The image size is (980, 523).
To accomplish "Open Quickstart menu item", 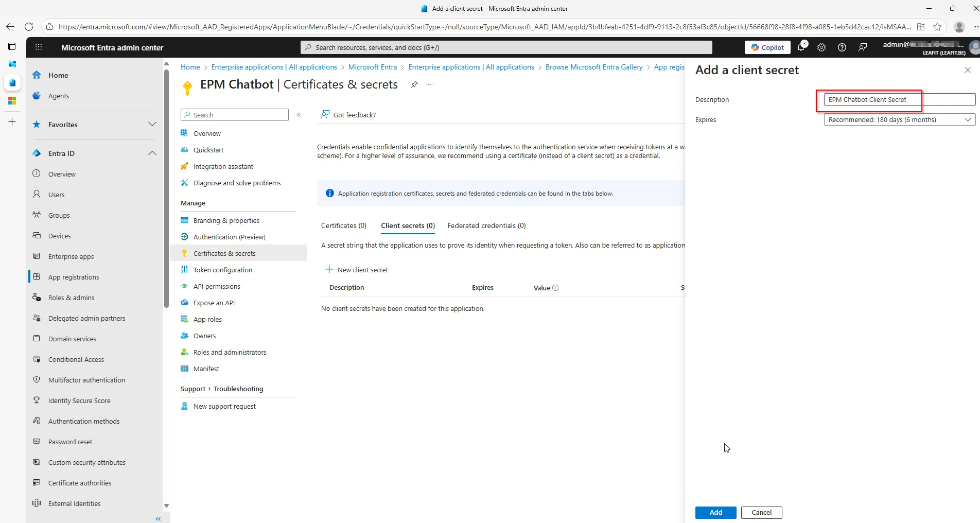I will click(208, 150).
